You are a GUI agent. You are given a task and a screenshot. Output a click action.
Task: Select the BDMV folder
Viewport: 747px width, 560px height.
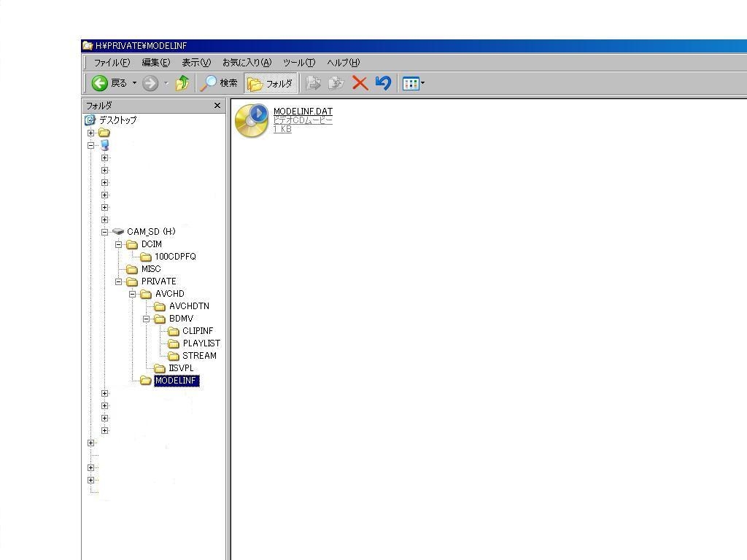coord(181,319)
